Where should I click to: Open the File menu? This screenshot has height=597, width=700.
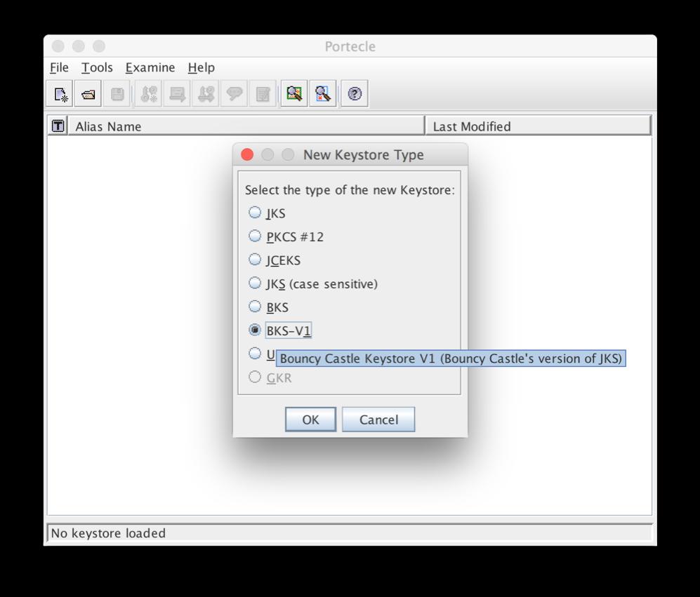coord(59,67)
